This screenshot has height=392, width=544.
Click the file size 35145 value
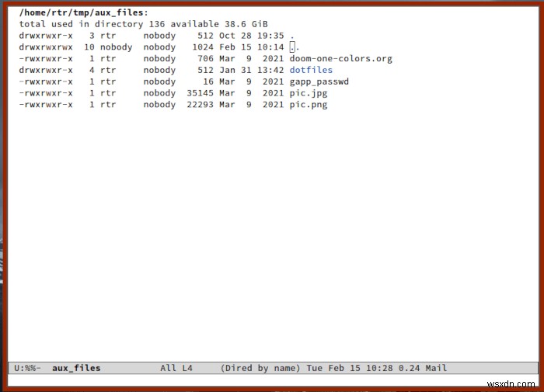click(200, 93)
